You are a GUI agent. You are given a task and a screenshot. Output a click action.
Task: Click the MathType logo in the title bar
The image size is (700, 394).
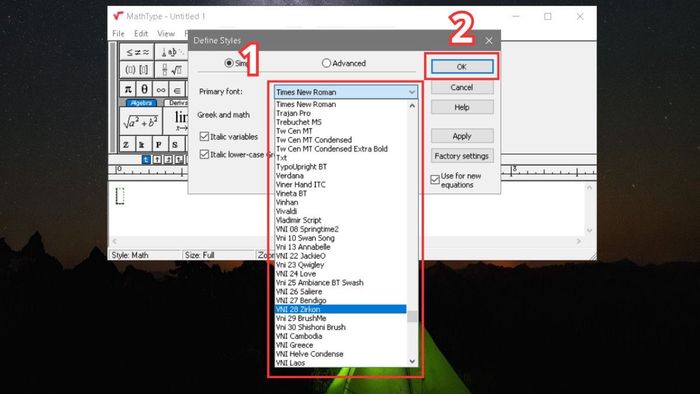coord(118,16)
